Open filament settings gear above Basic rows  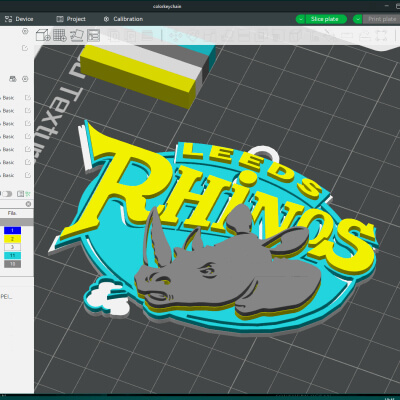coord(25,79)
